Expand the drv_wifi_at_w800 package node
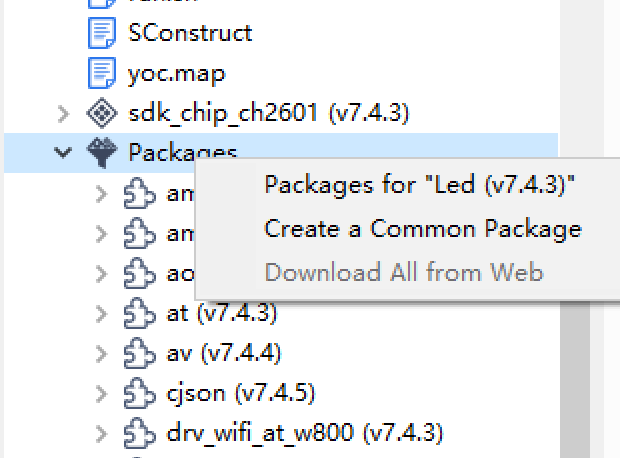 click(102, 433)
